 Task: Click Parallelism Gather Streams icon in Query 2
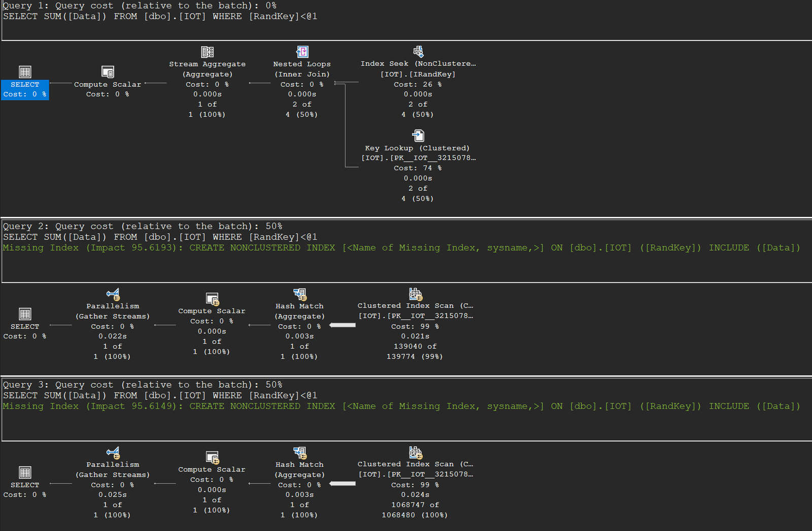tap(113, 294)
